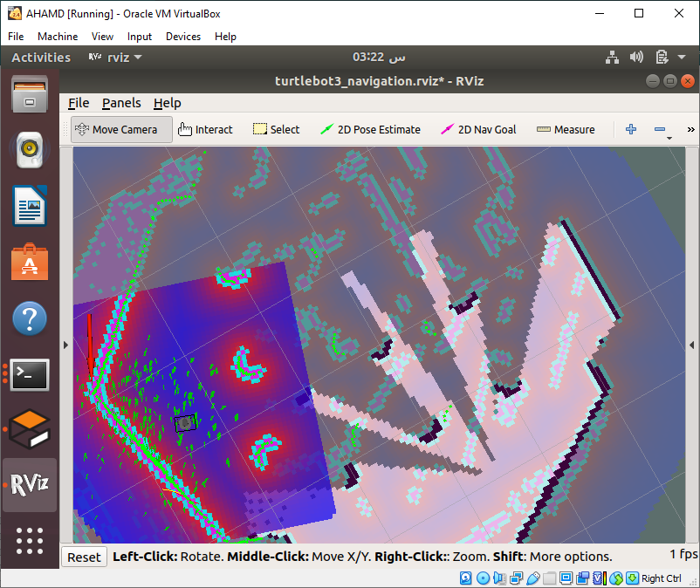Open Gazebo orange box icon in dock
Viewport: 700px width, 588px height.
coord(30,429)
